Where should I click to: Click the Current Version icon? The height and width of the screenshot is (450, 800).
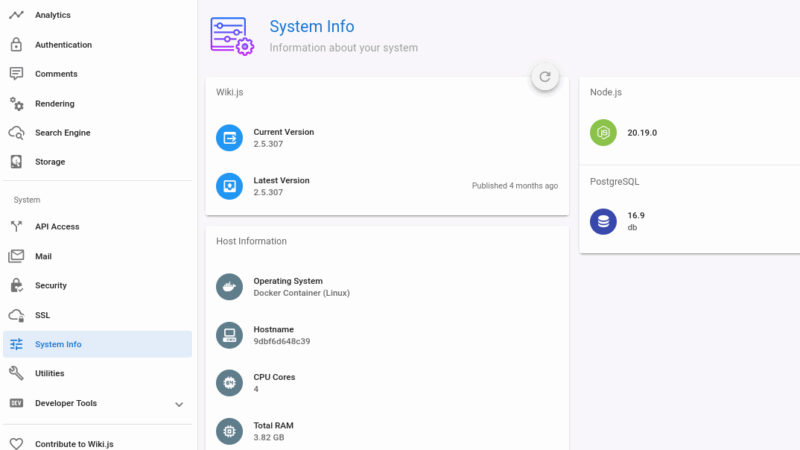(x=229, y=138)
